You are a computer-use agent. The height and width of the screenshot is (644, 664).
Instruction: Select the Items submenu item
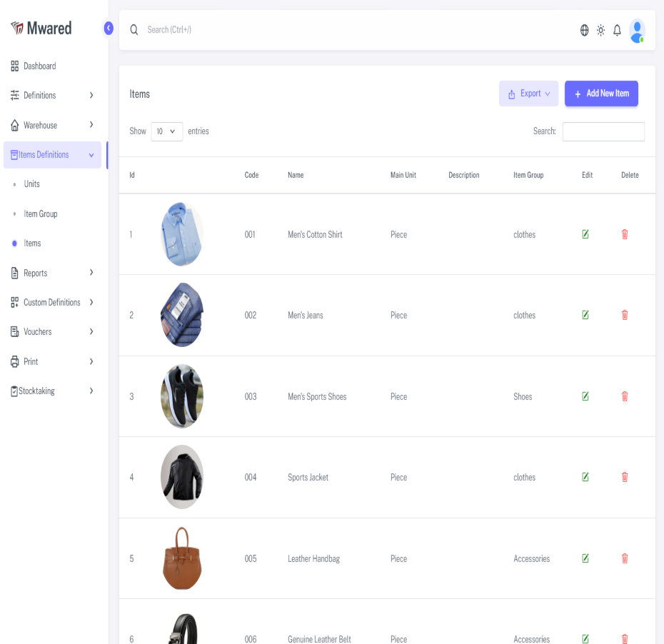tap(32, 243)
